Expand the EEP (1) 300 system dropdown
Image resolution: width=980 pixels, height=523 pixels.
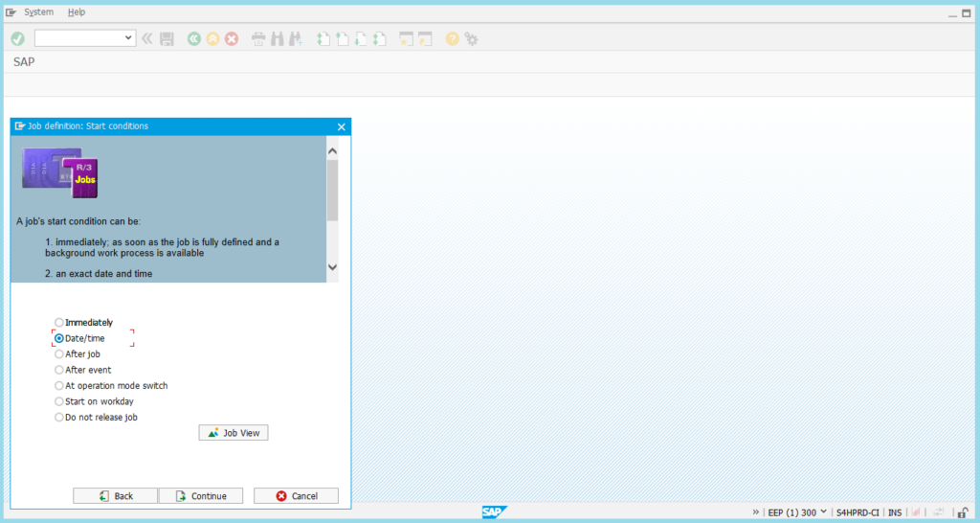point(823,512)
